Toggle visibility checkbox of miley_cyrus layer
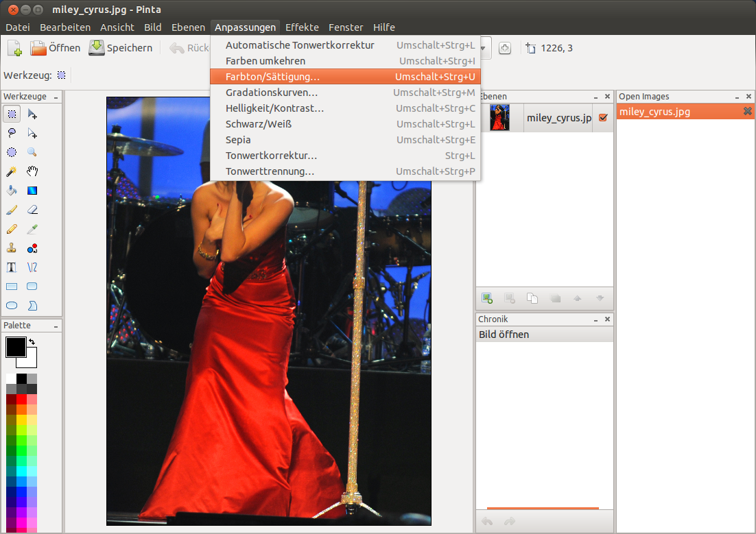This screenshot has width=756, height=534. [x=603, y=118]
